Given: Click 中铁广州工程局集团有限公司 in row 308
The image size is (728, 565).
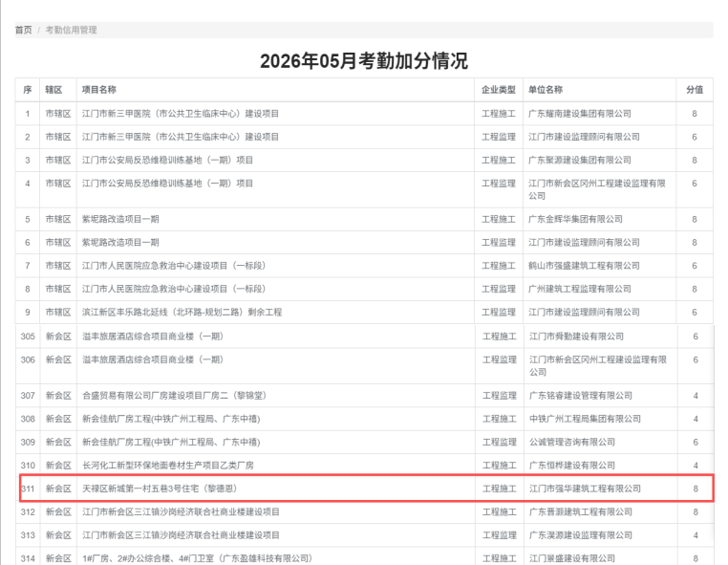Looking at the screenshot, I should point(585,419).
